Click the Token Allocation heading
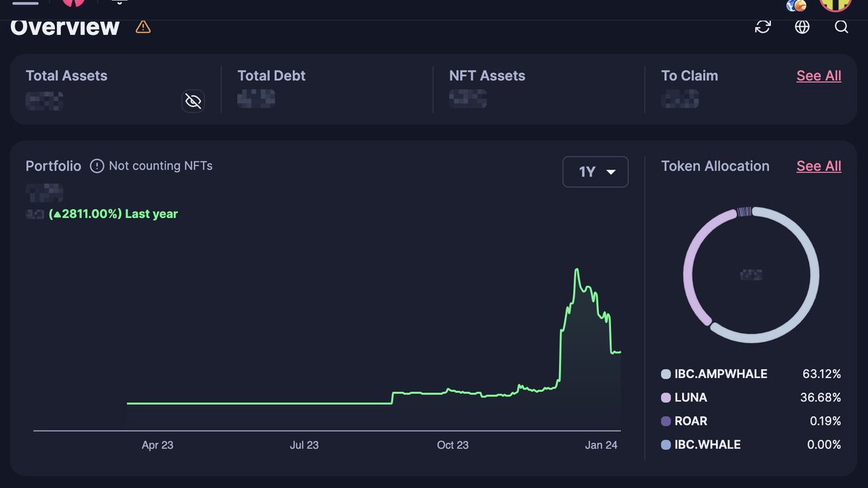The image size is (868, 488). [x=715, y=166]
